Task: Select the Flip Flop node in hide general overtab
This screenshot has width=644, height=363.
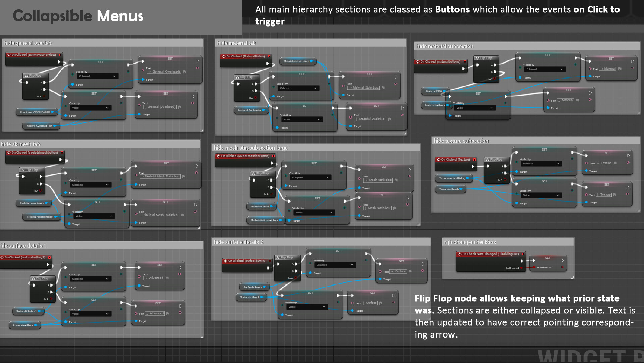Action: [x=35, y=76]
